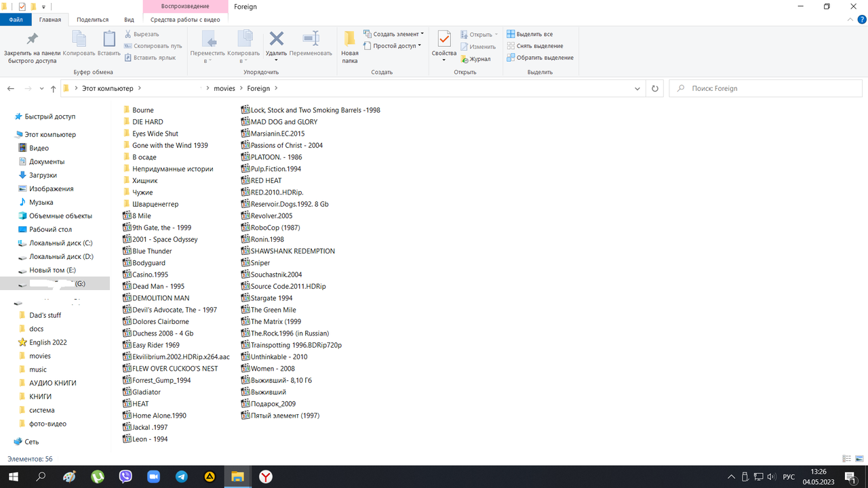Switch to details view icon in status bar
The height and width of the screenshot is (488, 868).
pyautogui.click(x=846, y=459)
